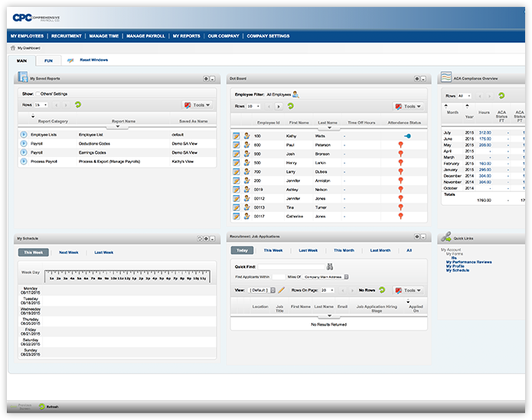Open Dot Board settings gear
The image size is (532, 420).
coord(417,79)
